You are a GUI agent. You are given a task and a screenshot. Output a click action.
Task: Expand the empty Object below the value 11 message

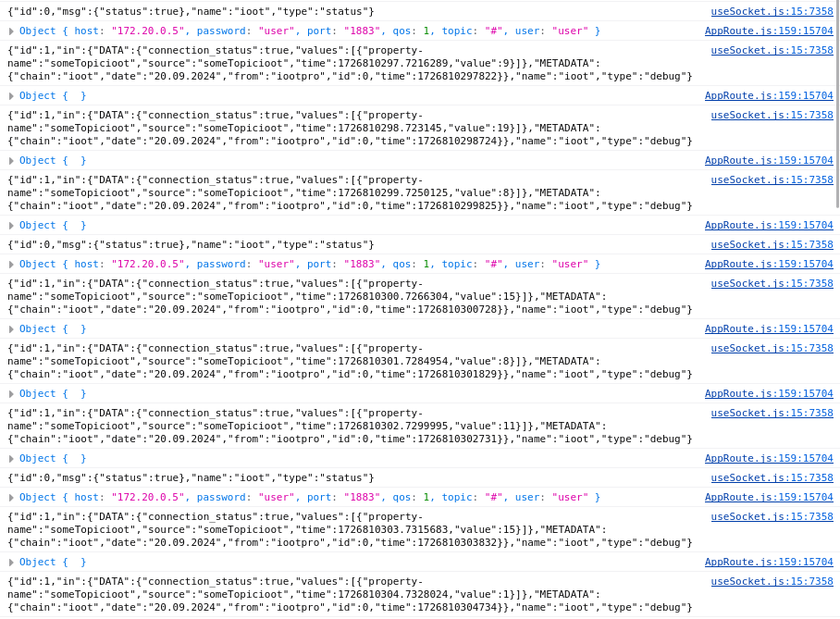click(x=12, y=459)
